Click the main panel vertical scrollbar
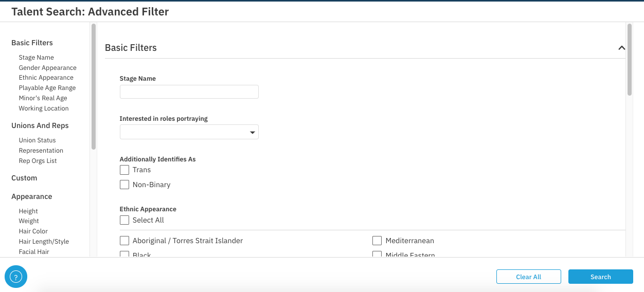Image resolution: width=644 pixels, height=292 pixels. [629, 59]
